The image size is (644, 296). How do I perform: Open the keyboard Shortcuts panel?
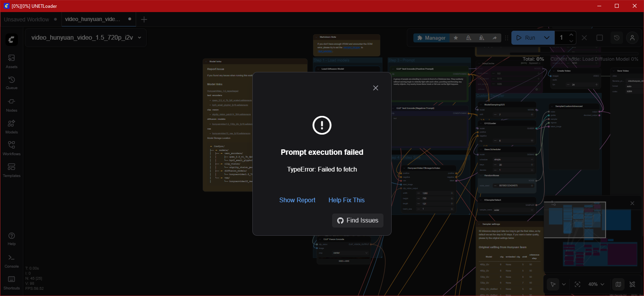click(12, 283)
